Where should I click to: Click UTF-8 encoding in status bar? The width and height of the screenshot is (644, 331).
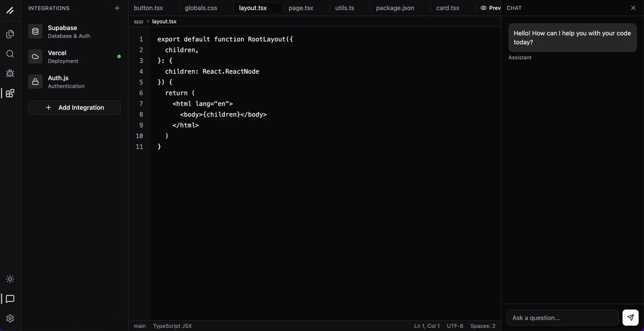[x=455, y=326]
